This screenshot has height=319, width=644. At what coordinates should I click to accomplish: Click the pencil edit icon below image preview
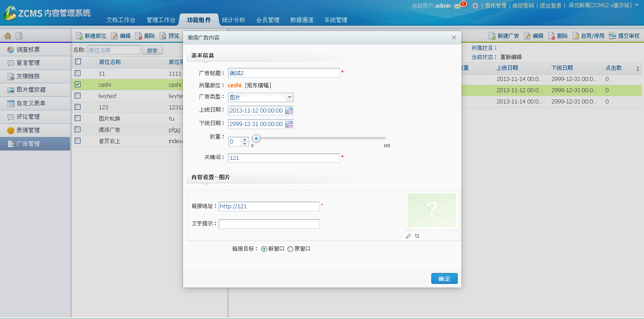coord(408,236)
